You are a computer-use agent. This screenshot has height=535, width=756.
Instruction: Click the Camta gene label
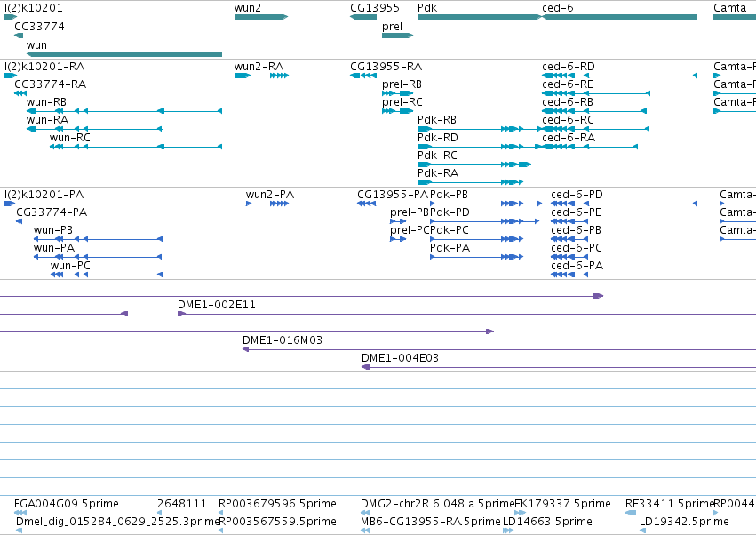pyautogui.click(x=729, y=8)
